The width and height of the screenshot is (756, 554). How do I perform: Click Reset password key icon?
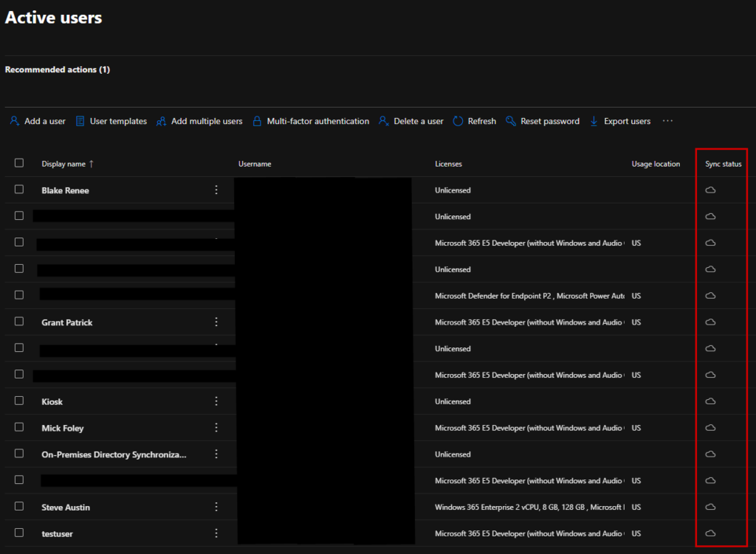(x=511, y=121)
